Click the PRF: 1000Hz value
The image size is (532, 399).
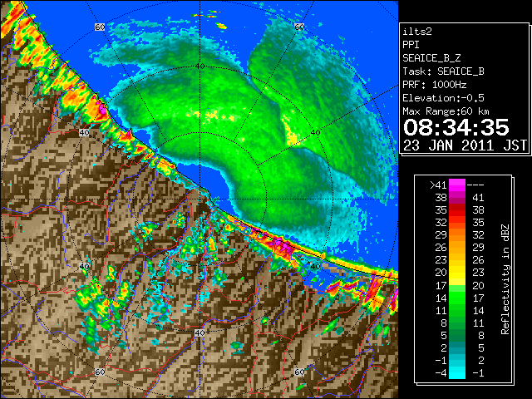[435, 85]
